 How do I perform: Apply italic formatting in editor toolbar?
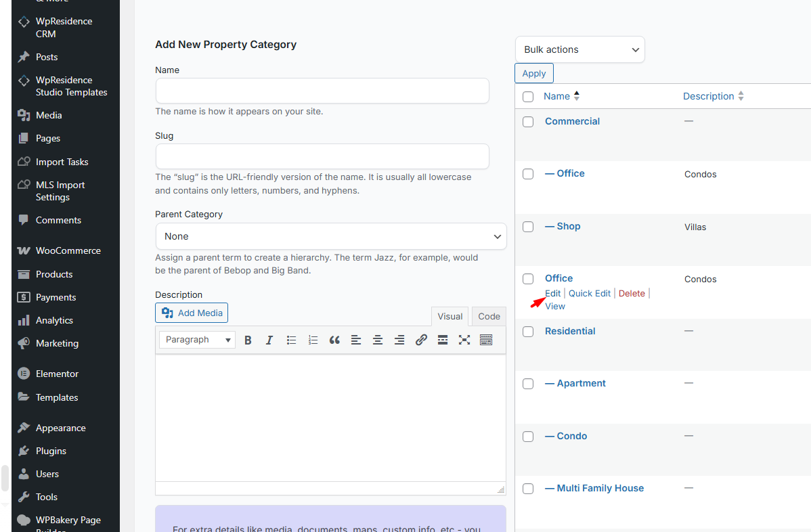tap(269, 340)
